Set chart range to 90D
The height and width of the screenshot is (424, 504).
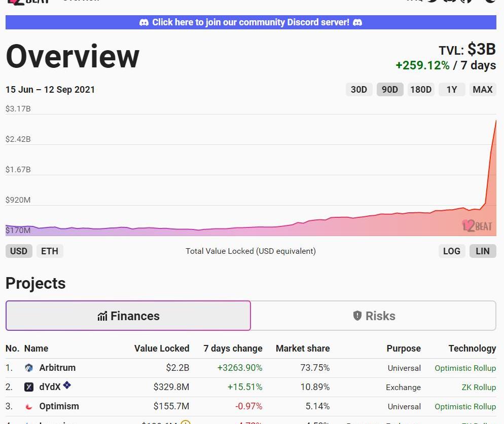pyautogui.click(x=390, y=89)
